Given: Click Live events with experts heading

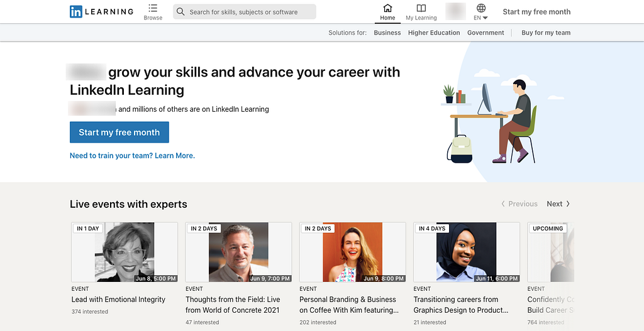Looking at the screenshot, I should [128, 204].
